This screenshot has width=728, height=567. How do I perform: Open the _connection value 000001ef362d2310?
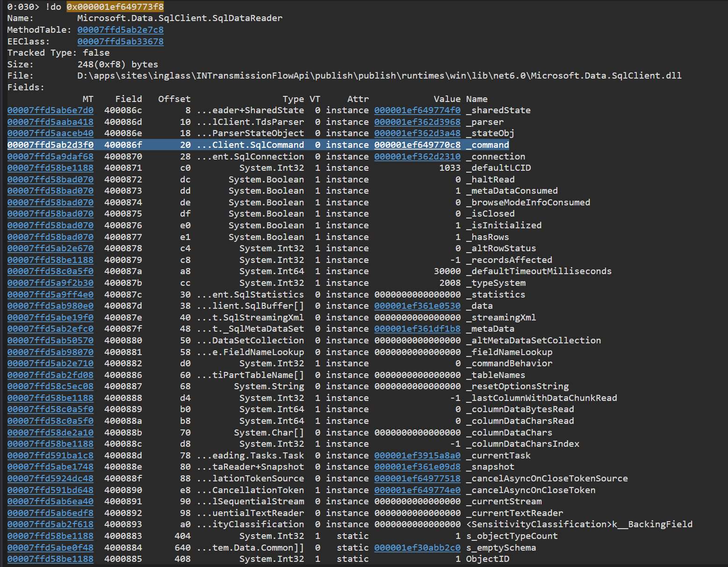tap(417, 156)
